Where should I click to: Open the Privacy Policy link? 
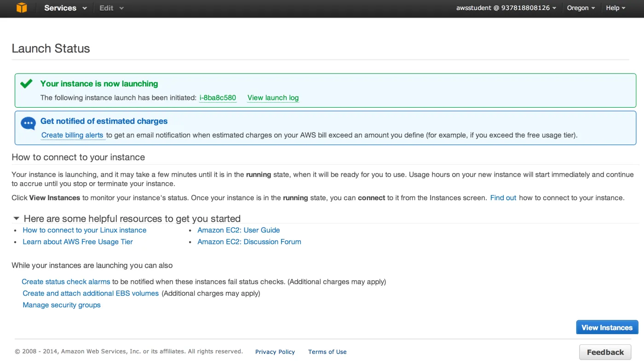click(x=275, y=352)
